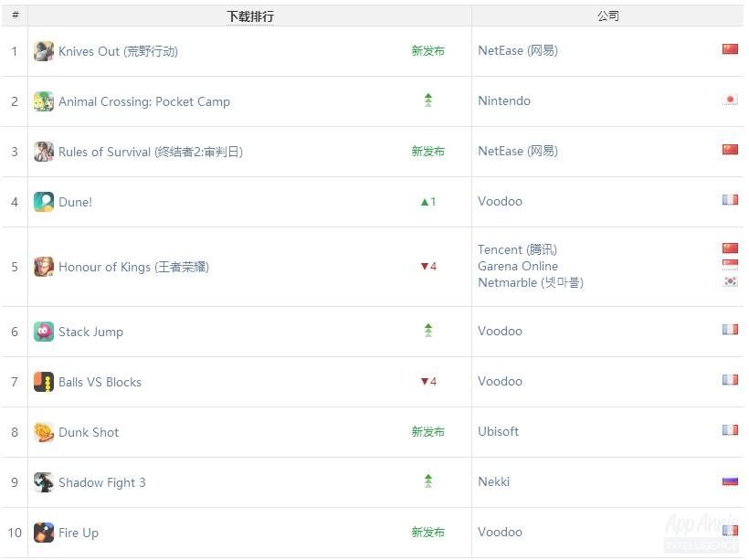Click the 下载排行 column header

pos(249,16)
